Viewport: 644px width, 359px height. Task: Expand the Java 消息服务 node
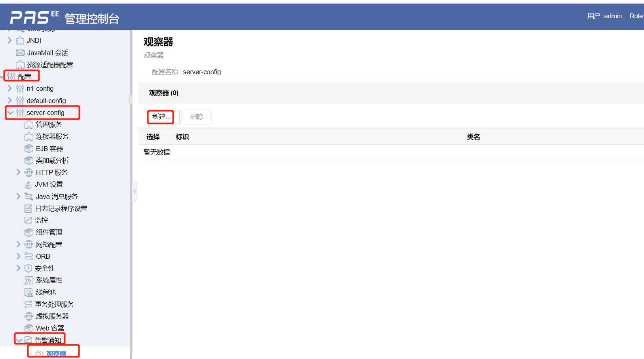[18, 196]
